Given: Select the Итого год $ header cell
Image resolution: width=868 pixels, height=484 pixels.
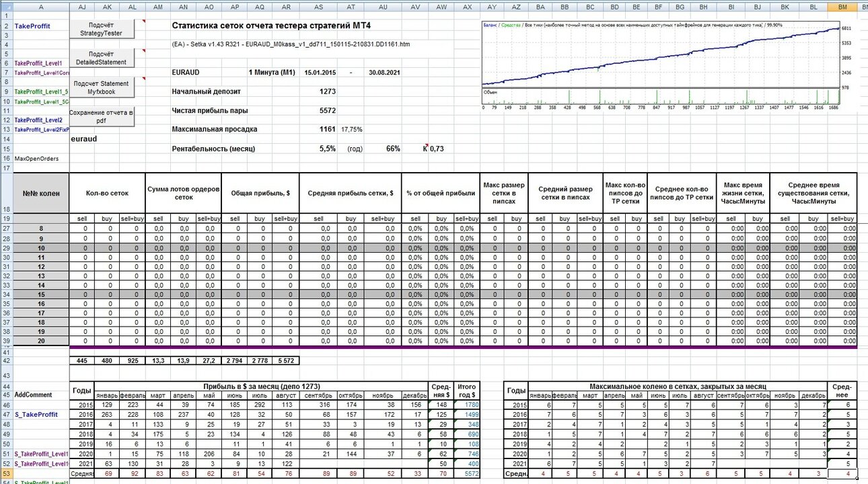Looking at the screenshot, I should (467, 391).
